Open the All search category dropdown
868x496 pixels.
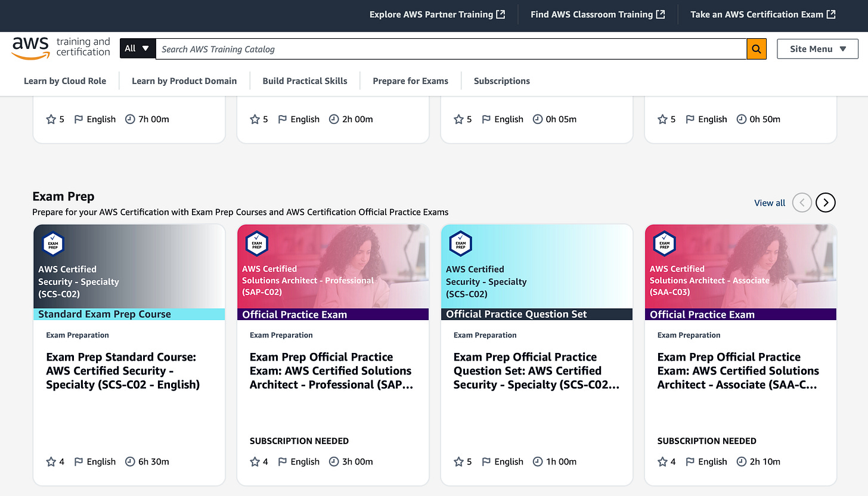(137, 49)
